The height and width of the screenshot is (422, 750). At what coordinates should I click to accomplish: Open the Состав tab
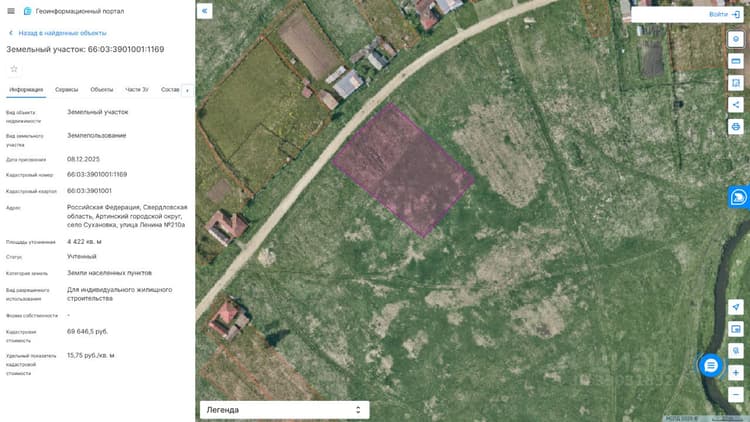(170, 89)
